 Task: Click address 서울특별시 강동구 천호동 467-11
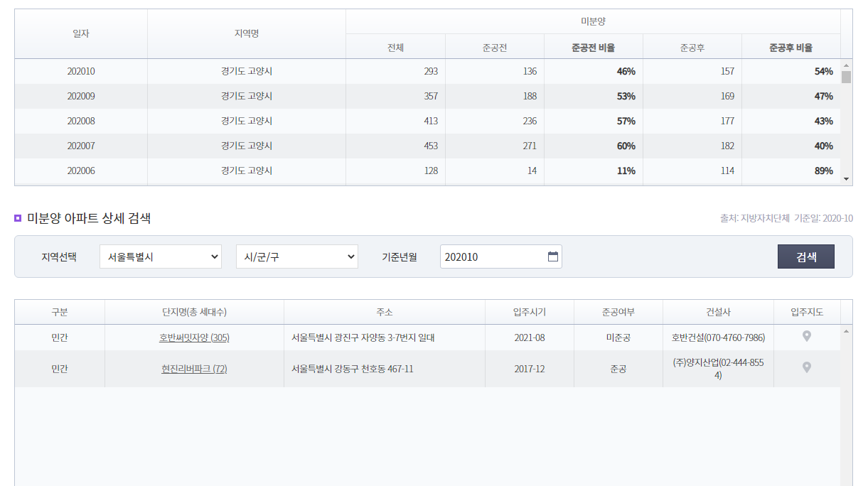coord(353,369)
